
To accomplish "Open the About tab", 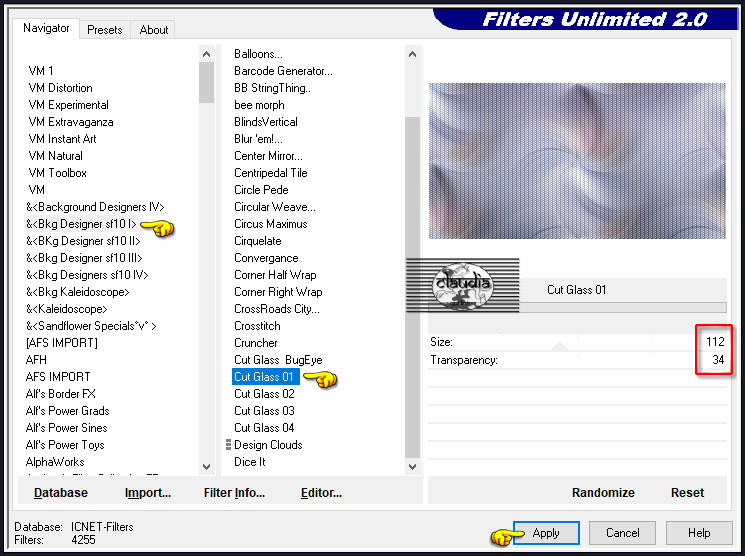I will [x=153, y=29].
